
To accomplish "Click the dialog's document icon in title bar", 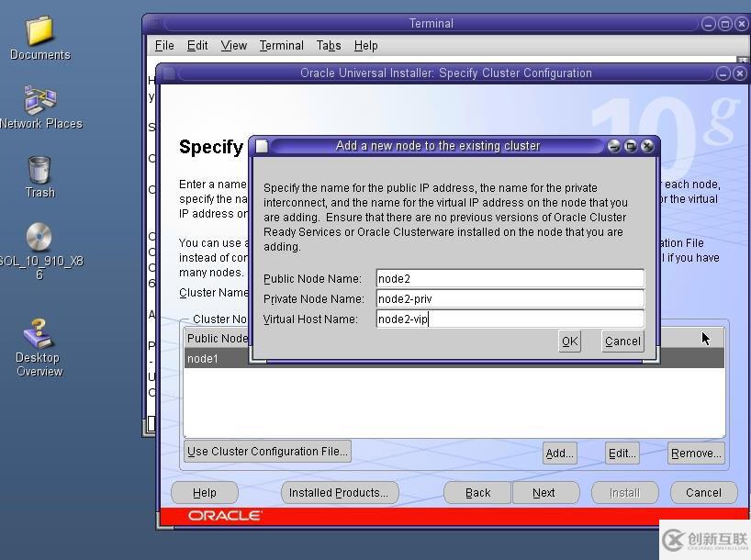I will [x=262, y=146].
